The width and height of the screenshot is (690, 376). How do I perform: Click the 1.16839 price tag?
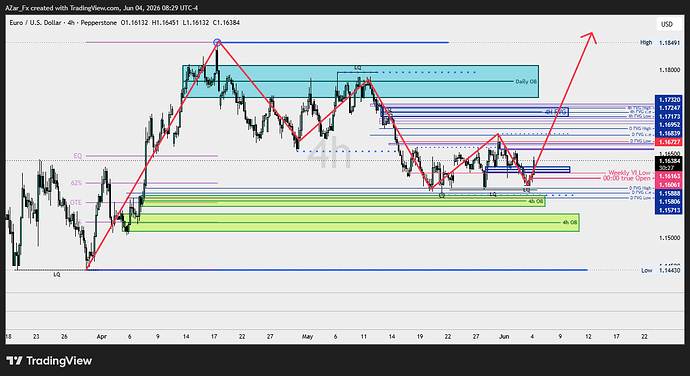(x=669, y=133)
